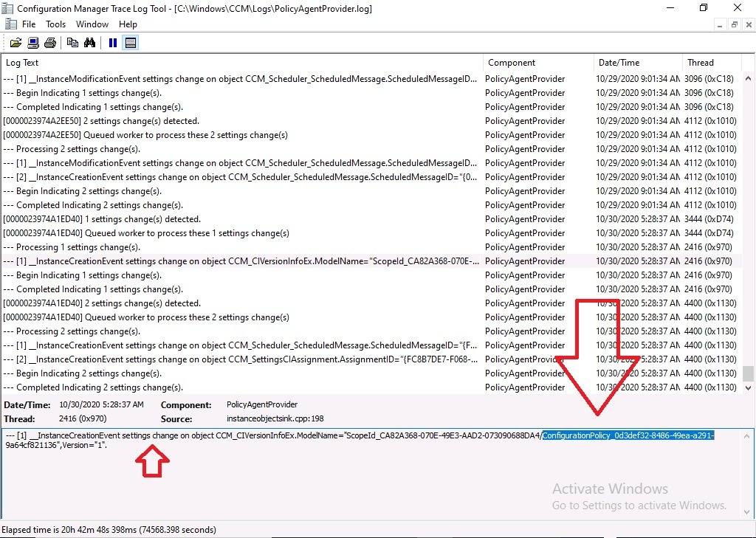
Task: Click the 'instanceobjectsink.cpp:198' source value
Action: (x=275, y=419)
